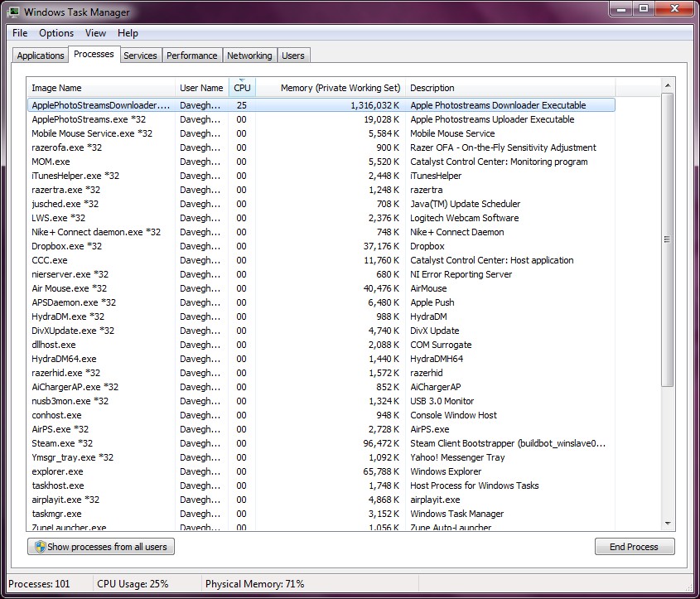
Task: Select nierserver.exe *32 process
Action: coord(321,274)
